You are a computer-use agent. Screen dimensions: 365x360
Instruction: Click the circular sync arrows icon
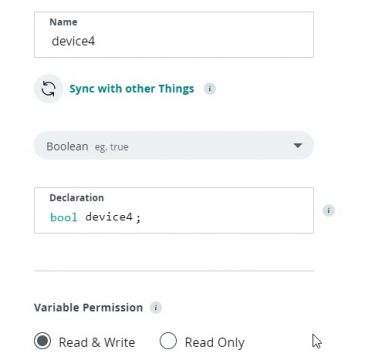(x=48, y=89)
